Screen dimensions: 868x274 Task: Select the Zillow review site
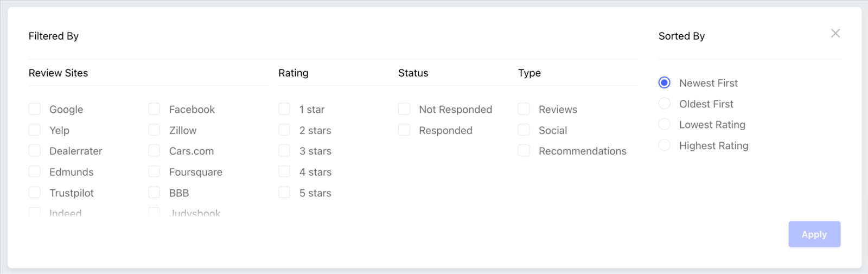point(154,130)
